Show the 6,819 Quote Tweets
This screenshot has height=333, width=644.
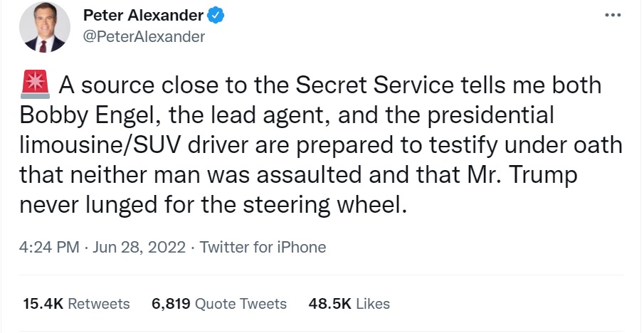point(219,304)
